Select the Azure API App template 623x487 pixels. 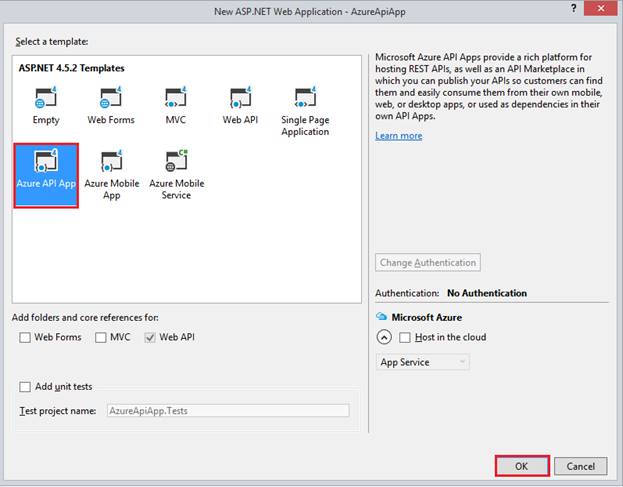coord(46,176)
